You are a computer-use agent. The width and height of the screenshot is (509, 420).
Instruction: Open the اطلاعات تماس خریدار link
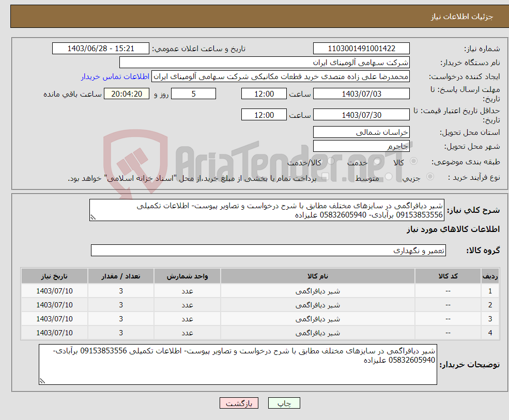point(115,76)
